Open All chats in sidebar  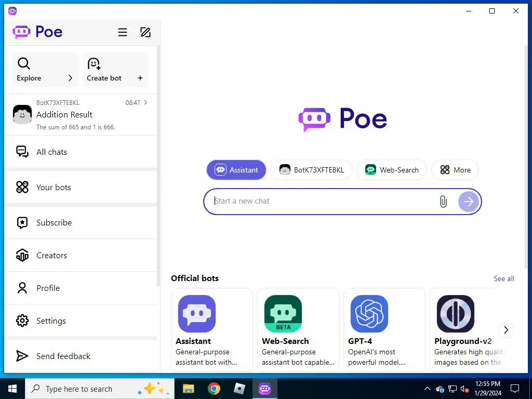[81, 152]
